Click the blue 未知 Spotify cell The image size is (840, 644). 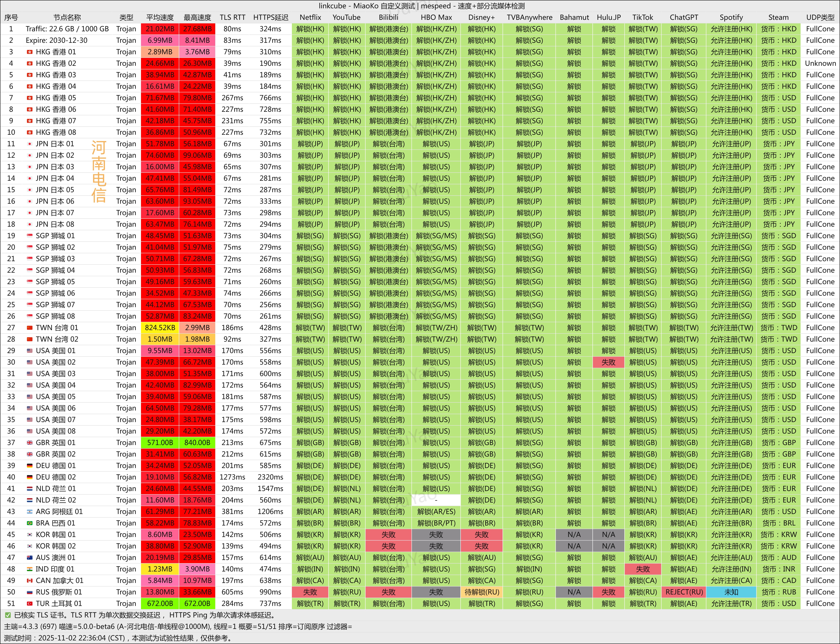pos(731,592)
